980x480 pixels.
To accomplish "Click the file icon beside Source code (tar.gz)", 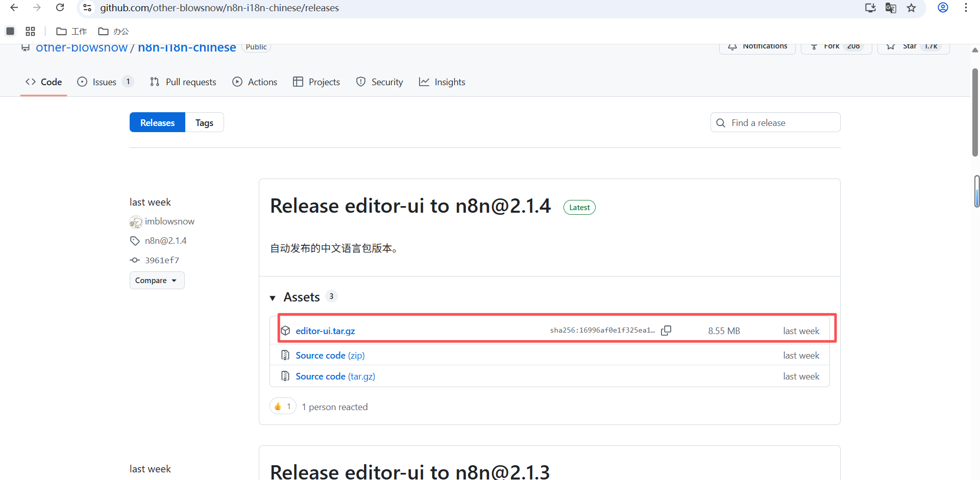I will tap(285, 376).
